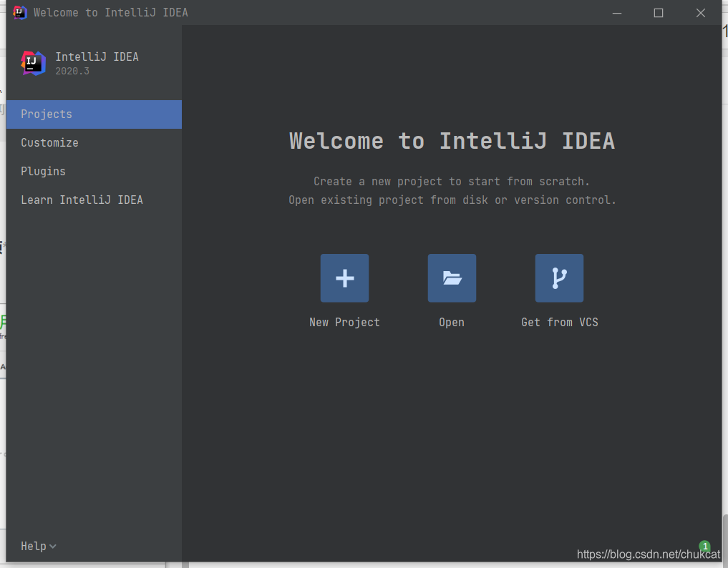Expand the Help dropdown menu

point(39,547)
